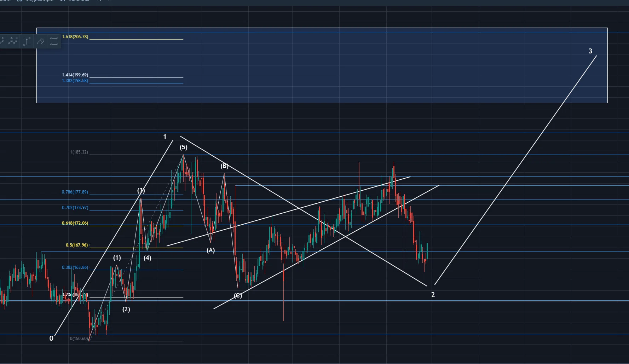629x364 pixels.
Task: Select the (3) sub-wave label
Action: [141, 190]
